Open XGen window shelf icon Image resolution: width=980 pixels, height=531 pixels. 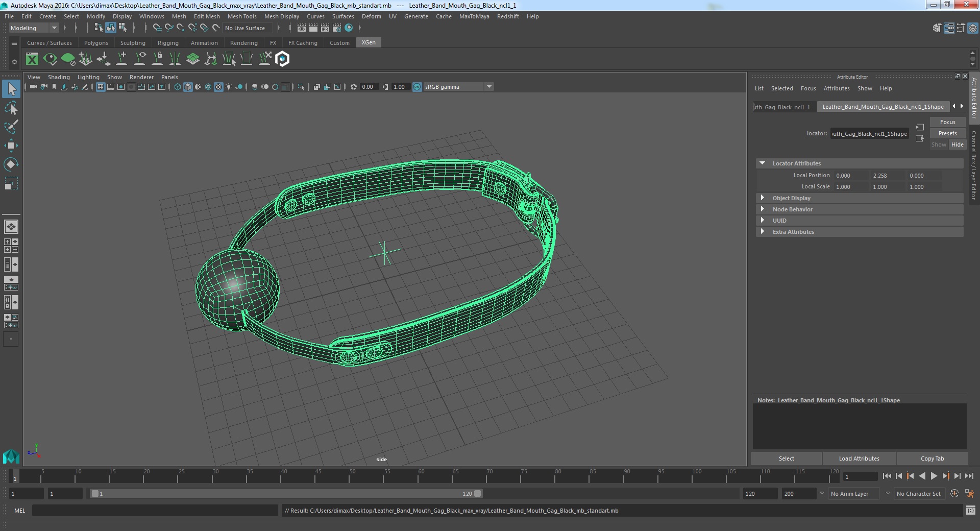coord(32,59)
